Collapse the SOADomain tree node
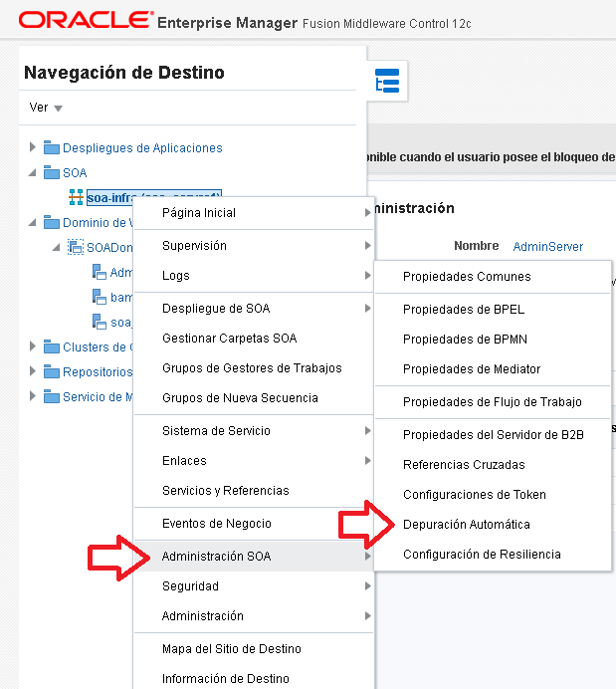This screenshot has width=616, height=689. point(56,248)
